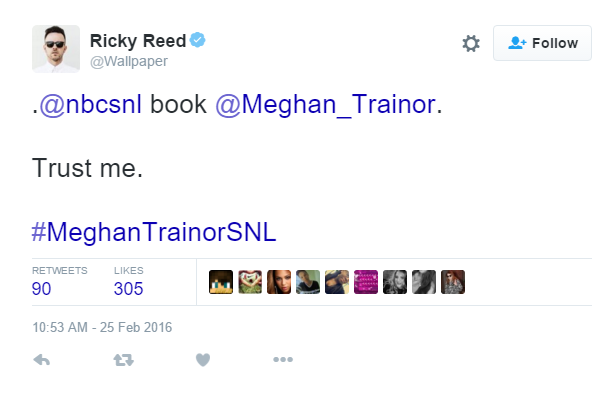Open the #MeghanTrainorSNL hashtag
The height and width of the screenshot is (399, 597).
click(x=154, y=232)
